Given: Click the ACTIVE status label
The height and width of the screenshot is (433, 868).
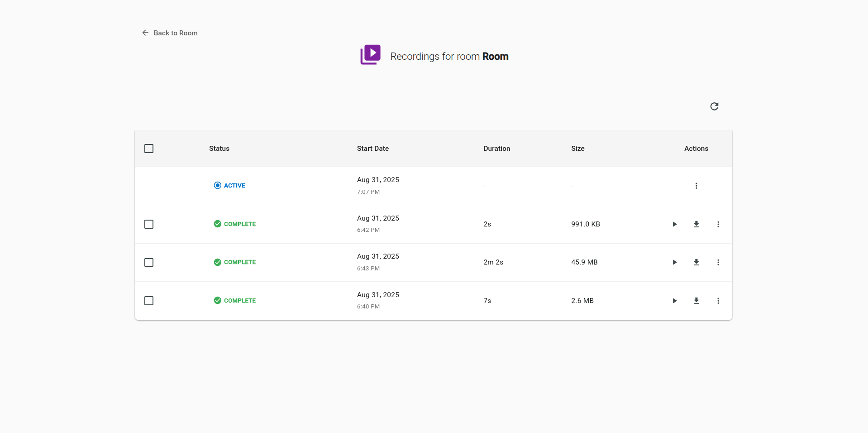Looking at the screenshot, I should (x=234, y=186).
